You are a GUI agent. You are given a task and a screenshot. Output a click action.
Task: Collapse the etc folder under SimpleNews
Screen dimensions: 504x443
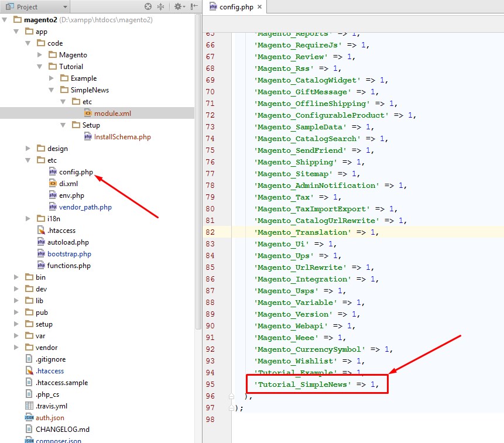(x=63, y=102)
